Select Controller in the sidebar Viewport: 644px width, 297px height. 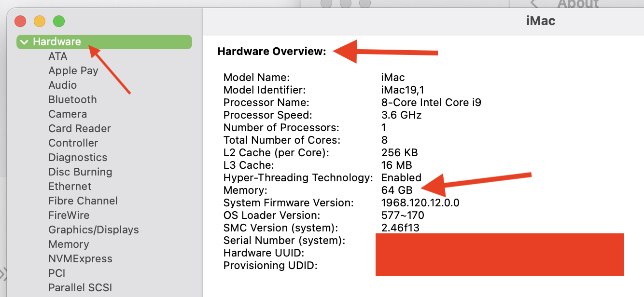point(73,143)
